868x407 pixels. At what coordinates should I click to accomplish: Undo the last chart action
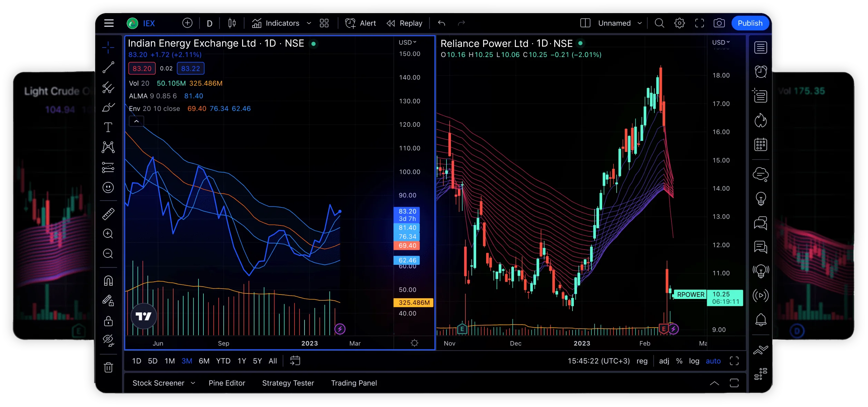point(442,23)
